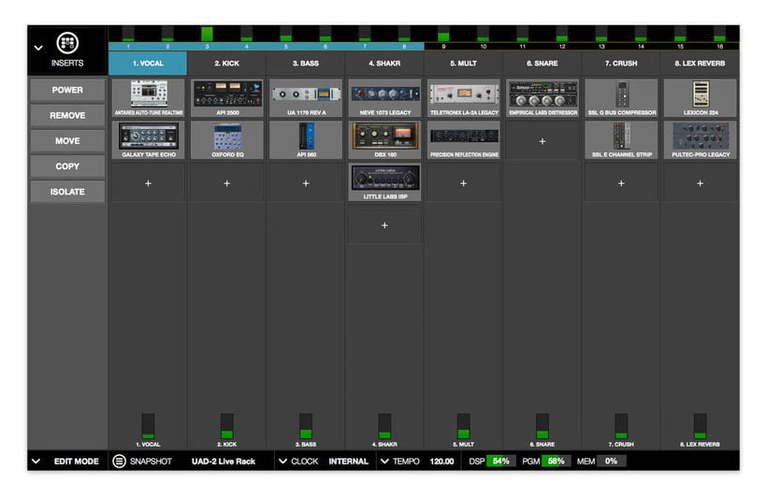Add an insert to the Crush channel
767x499 pixels.
click(x=621, y=183)
